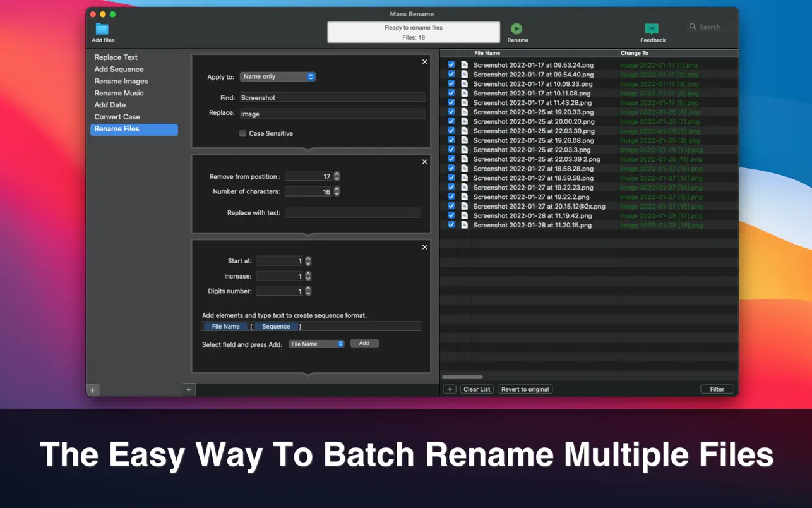Click the Search field in toolbar
This screenshot has width=812, height=508.
coord(711,27)
